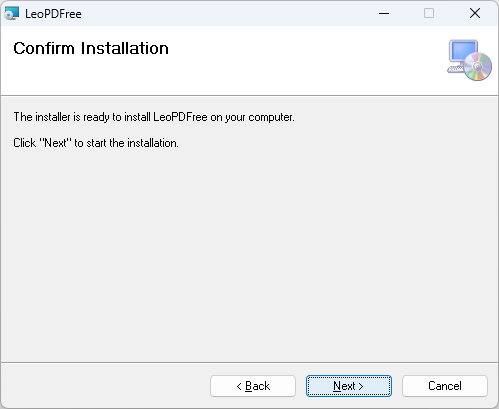
Task: Close the installer with the X button
Action: pos(475,13)
